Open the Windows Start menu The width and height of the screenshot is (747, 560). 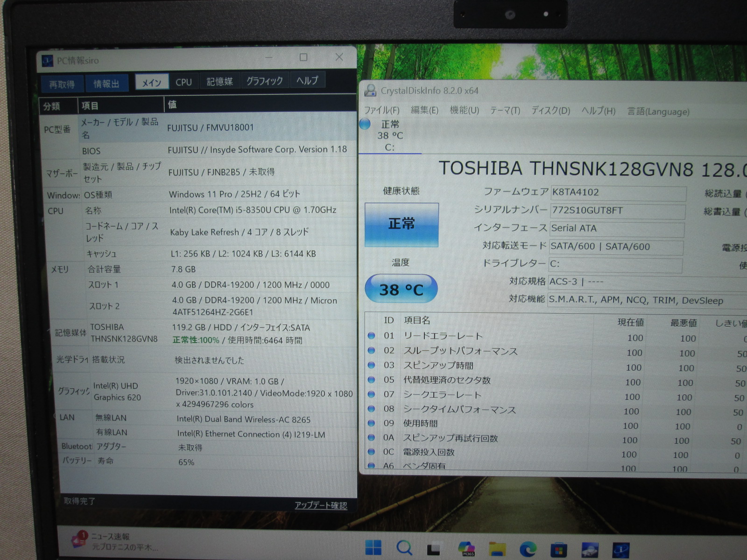click(x=373, y=548)
